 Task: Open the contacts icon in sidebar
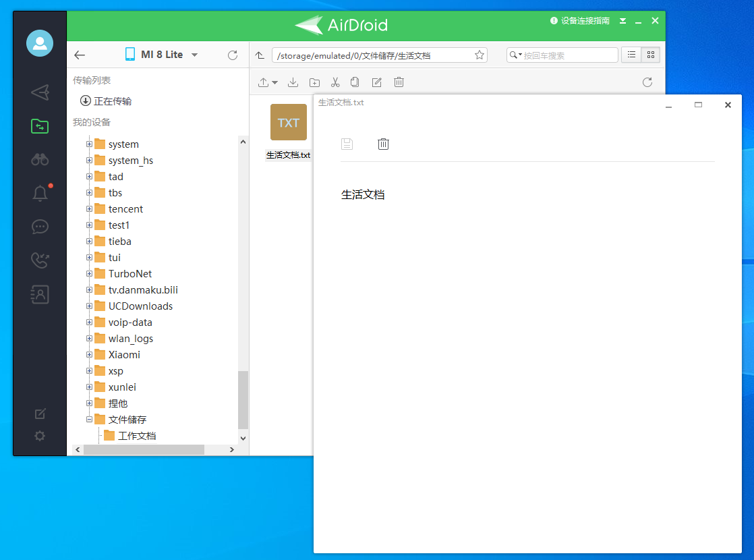click(x=40, y=294)
